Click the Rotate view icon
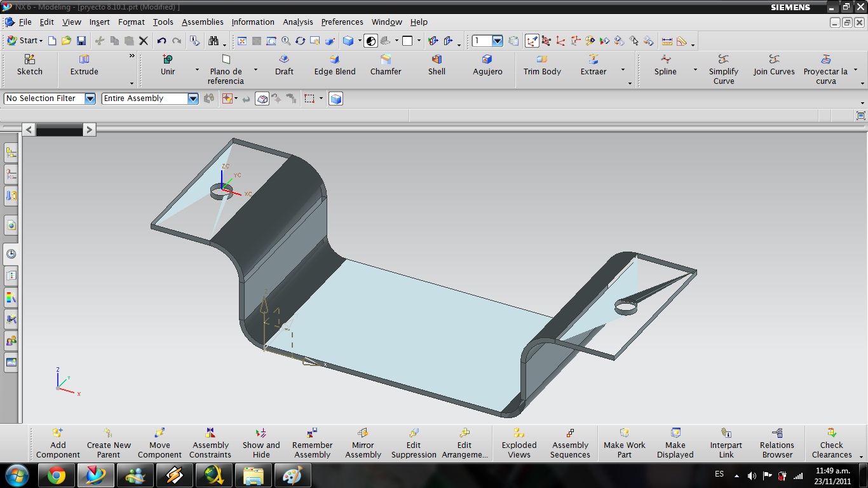Viewport: 868px width, 488px height. (301, 41)
